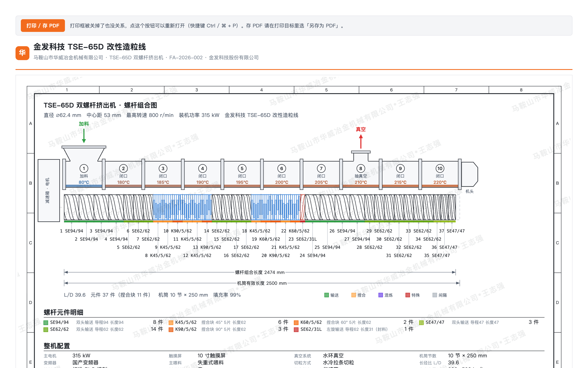Select barrel zone circle number 8 抽真空
Viewport: 588px width, 368px height.
[x=361, y=168]
